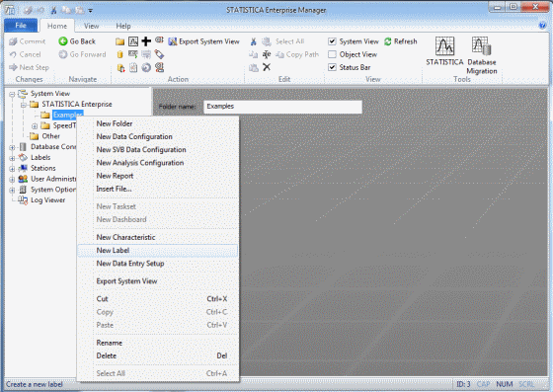Screen dimensions: 553x392
Task: Open the help question mark icon
Action: point(542,25)
